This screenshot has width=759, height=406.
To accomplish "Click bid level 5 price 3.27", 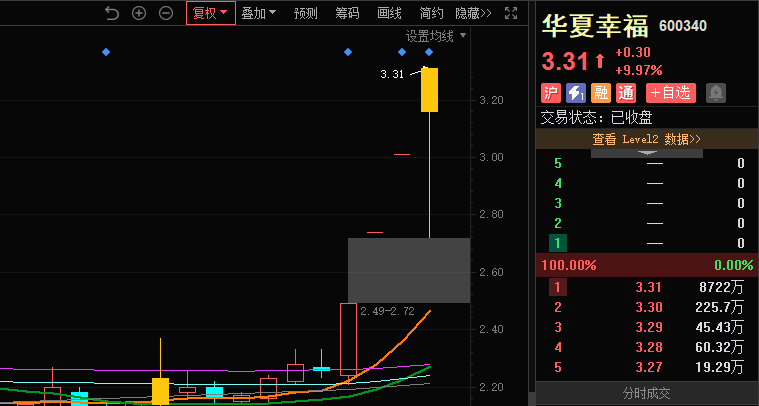I will 648,367.
